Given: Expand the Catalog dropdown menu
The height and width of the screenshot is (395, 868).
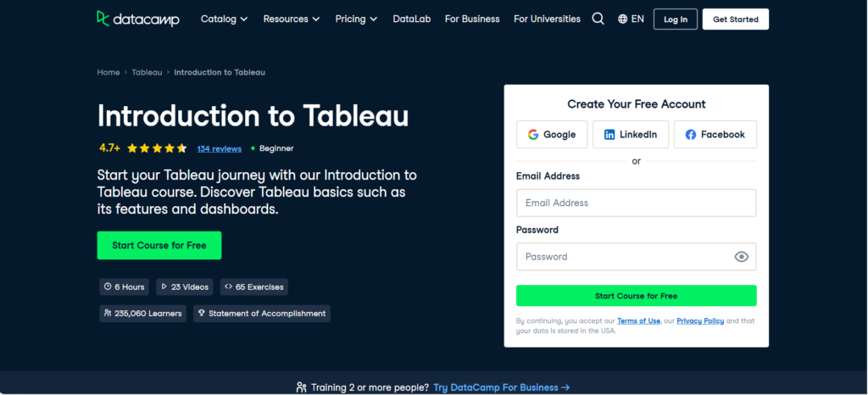Looking at the screenshot, I should [x=224, y=19].
